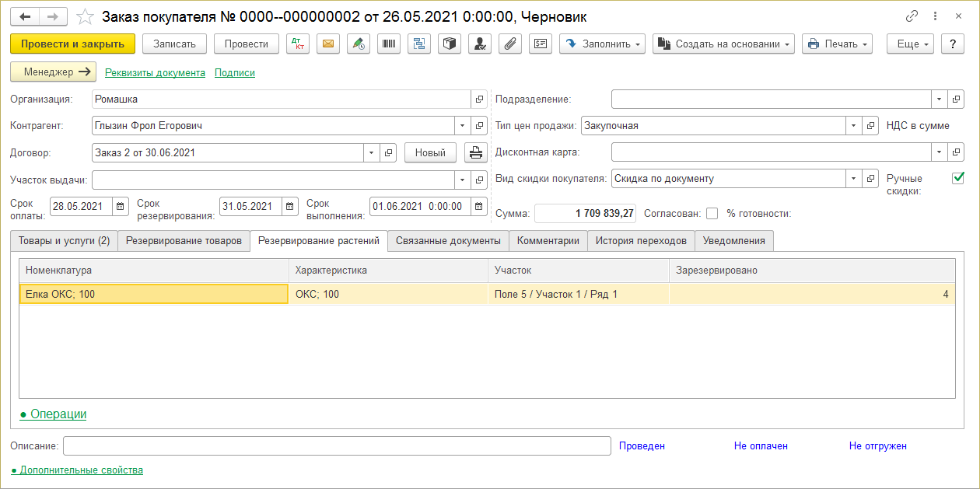Toggle Ручные скидки checkbox
Image resolution: width=980 pixels, height=489 pixels.
click(x=958, y=179)
